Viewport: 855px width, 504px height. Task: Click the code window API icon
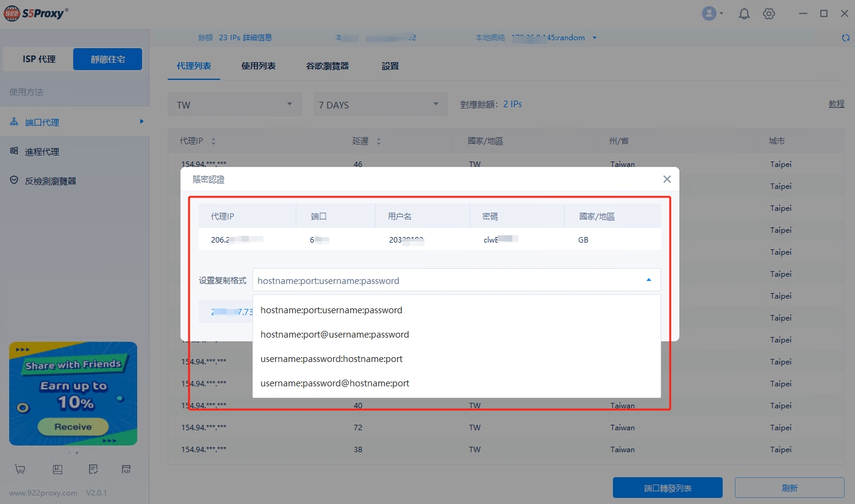coord(126,469)
